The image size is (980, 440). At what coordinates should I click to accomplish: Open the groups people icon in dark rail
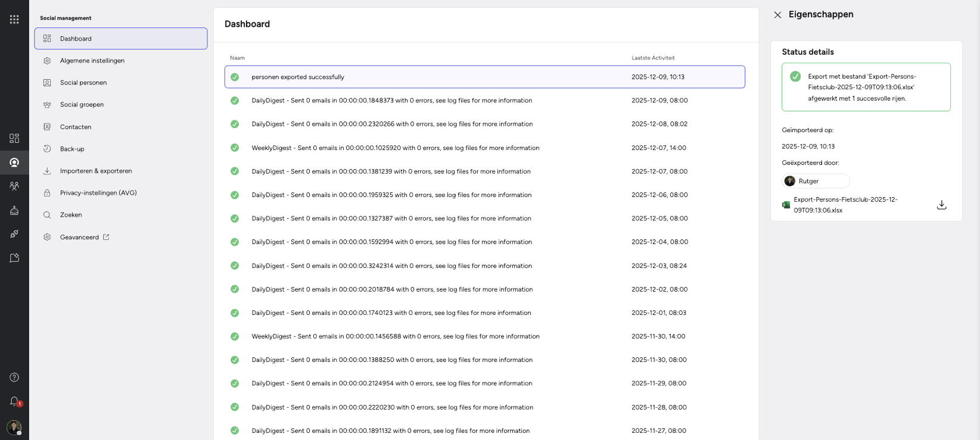point(14,186)
